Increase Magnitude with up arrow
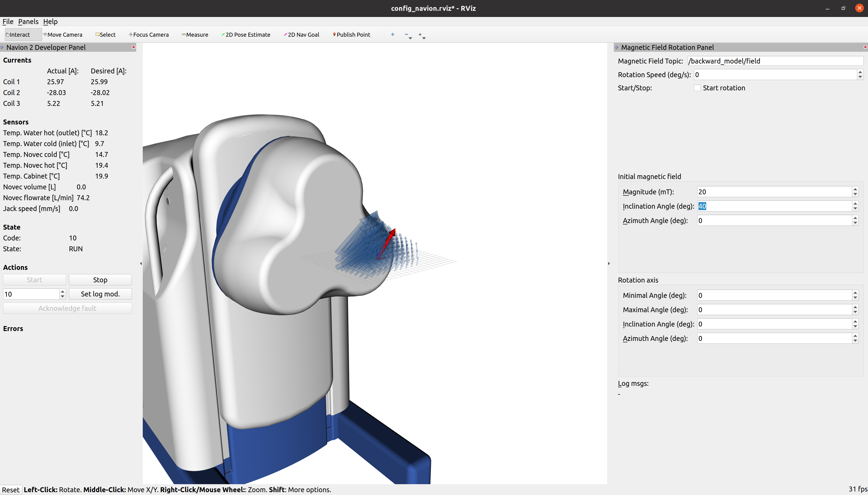The height and width of the screenshot is (495, 868). (x=855, y=189)
